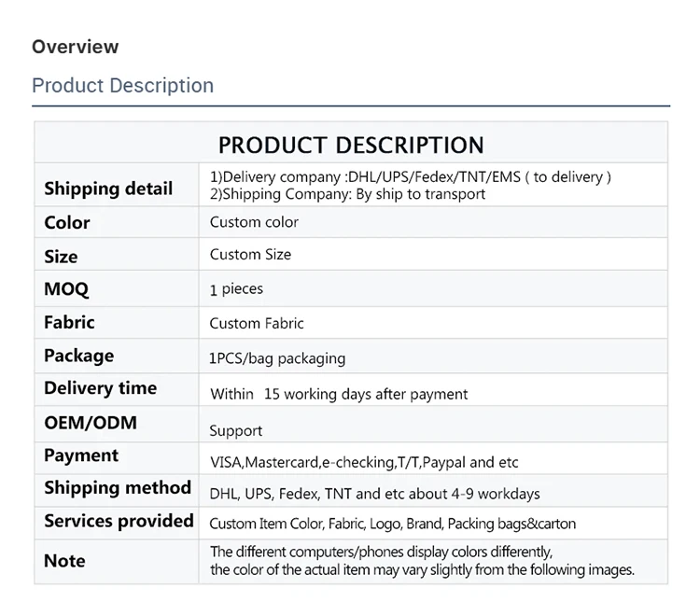Click the Overview heading
The image size is (700, 616).
[x=76, y=47]
